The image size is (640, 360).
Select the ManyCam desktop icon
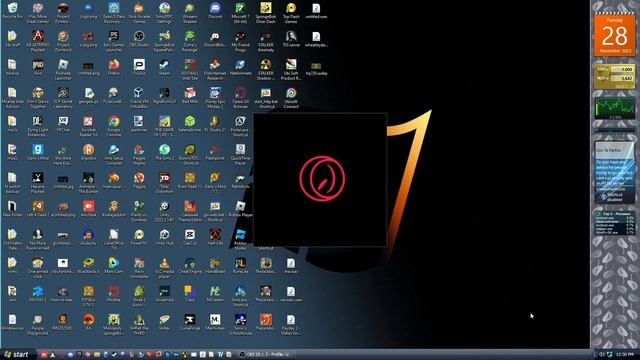pyautogui.click(x=113, y=265)
